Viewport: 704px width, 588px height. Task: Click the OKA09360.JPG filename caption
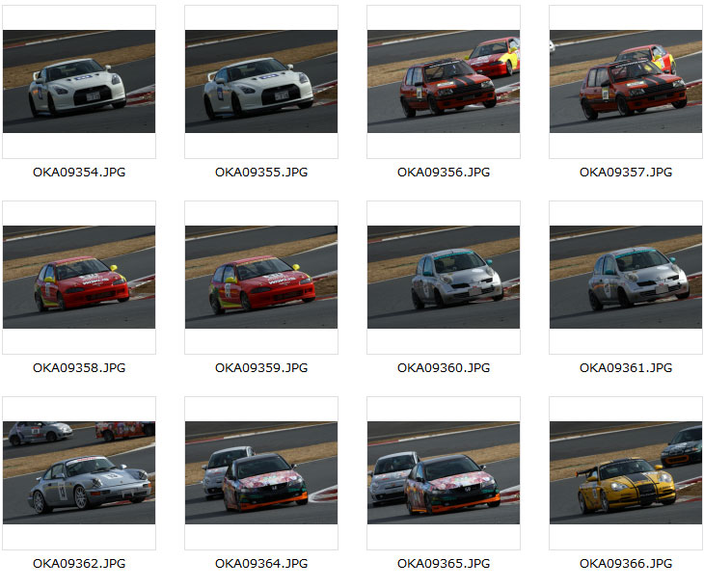(x=444, y=367)
